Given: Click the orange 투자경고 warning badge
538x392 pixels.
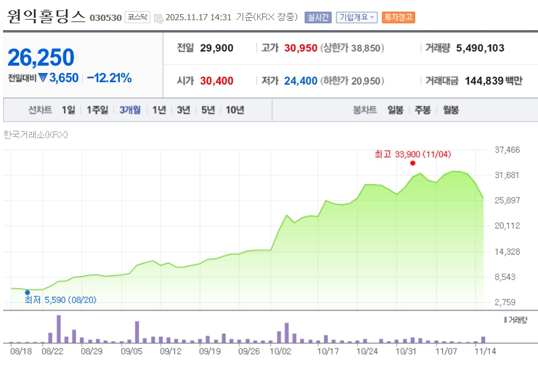Looking at the screenshot, I should [x=398, y=17].
